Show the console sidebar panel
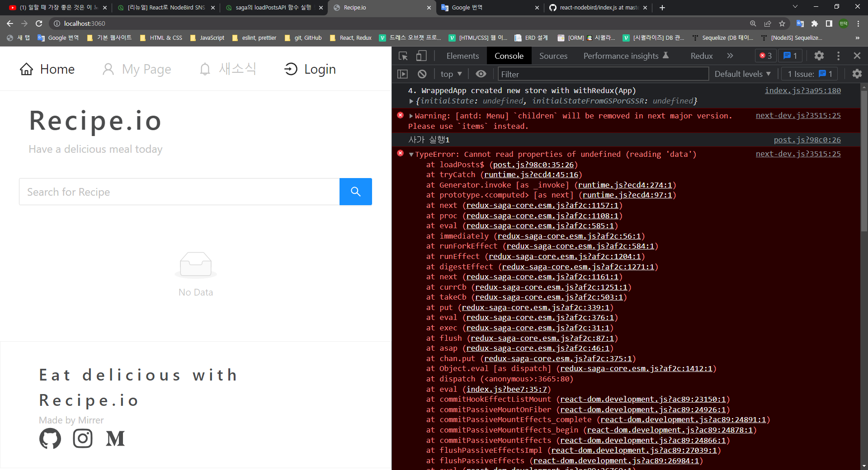The image size is (868, 470). coord(402,74)
